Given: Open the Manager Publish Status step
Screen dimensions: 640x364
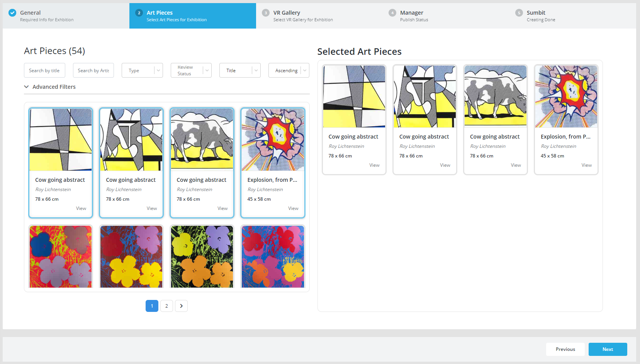Looking at the screenshot, I should [446, 16].
